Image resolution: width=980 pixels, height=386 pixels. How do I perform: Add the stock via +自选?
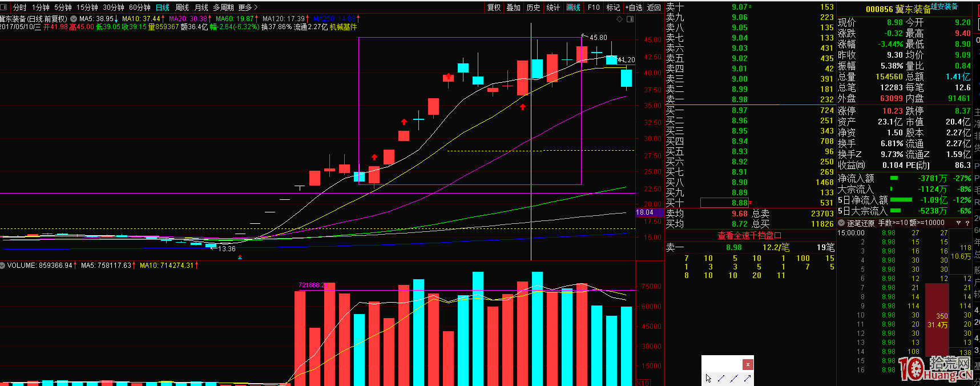634,7
